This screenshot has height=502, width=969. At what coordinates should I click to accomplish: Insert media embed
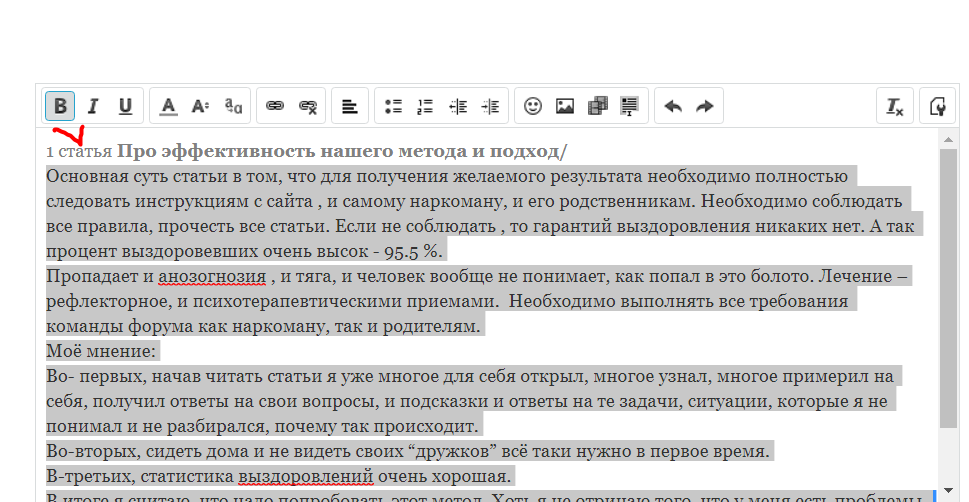pos(598,106)
